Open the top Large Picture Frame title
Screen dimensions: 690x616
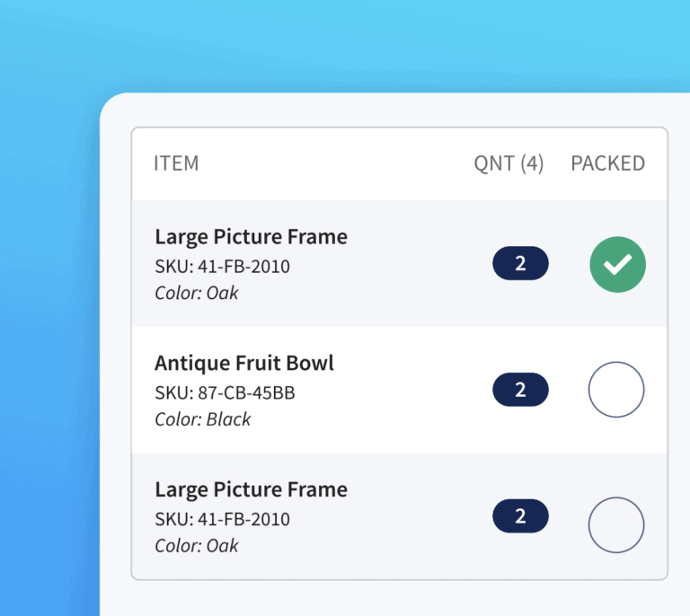[x=251, y=237]
